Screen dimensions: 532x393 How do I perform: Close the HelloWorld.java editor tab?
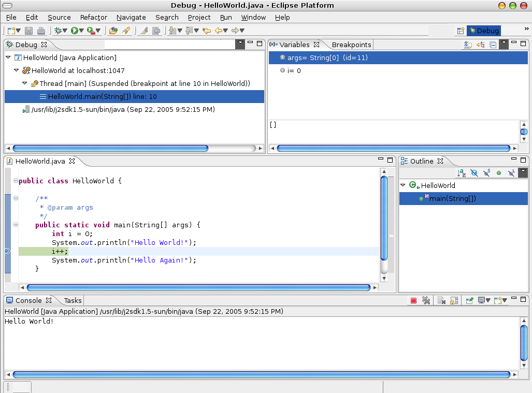(72, 161)
